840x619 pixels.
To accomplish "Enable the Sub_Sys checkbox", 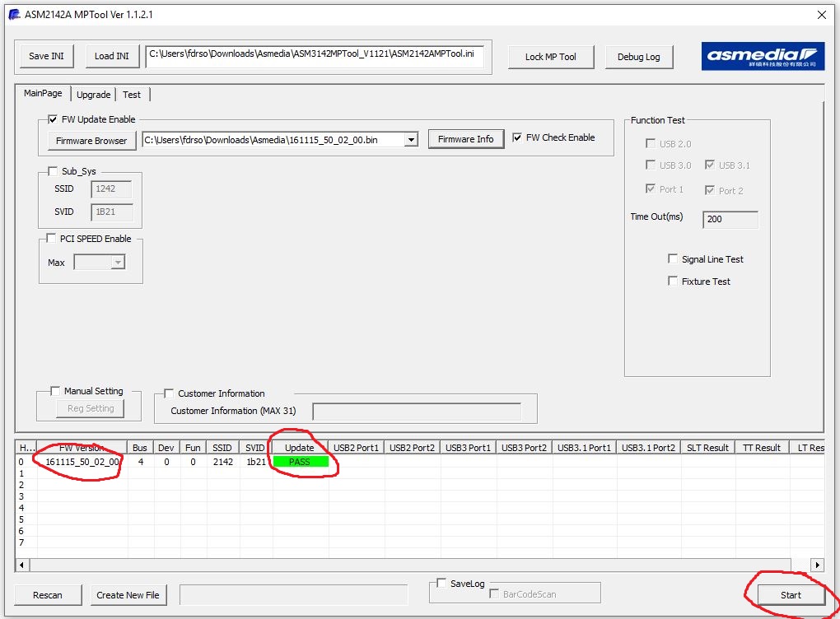I will click(53, 171).
